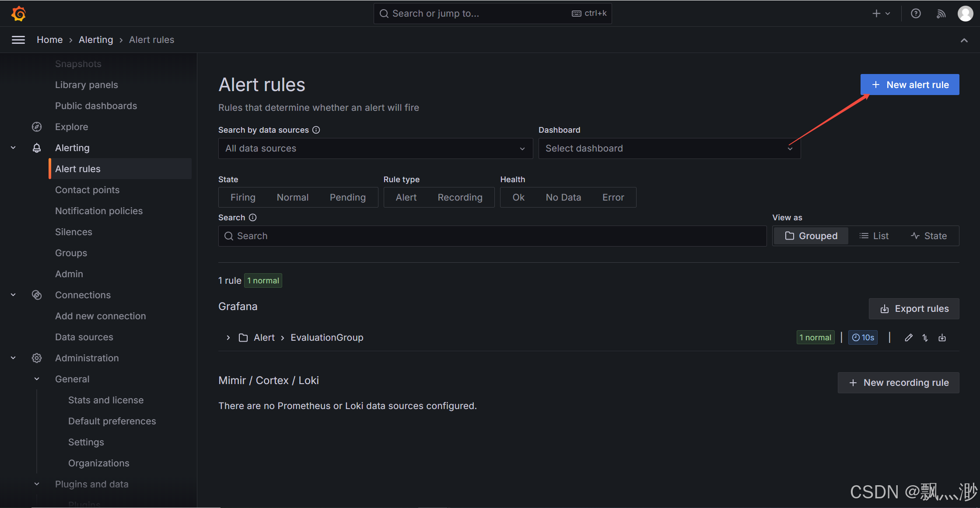
Task: Open Default preferences page
Action: [x=112, y=421]
